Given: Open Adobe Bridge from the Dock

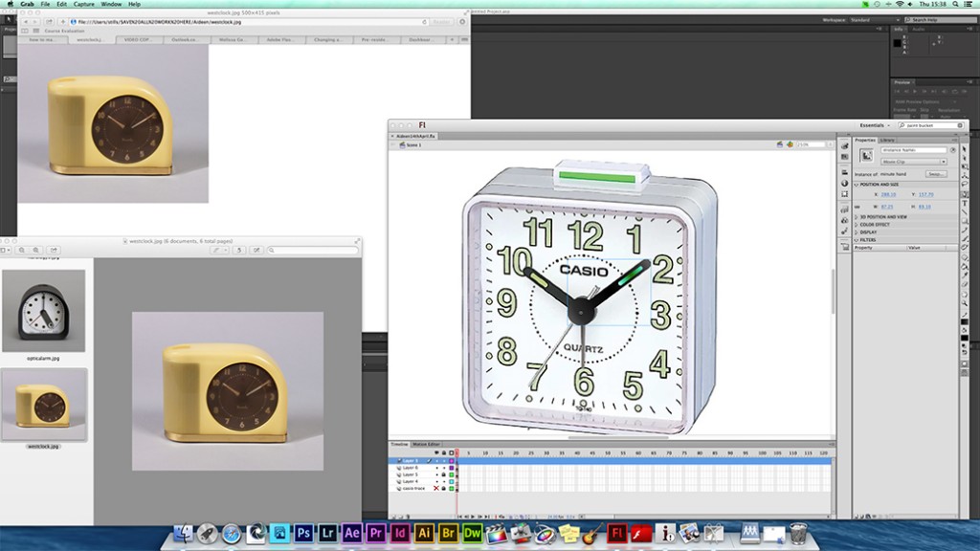Looking at the screenshot, I should [x=448, y=533].
